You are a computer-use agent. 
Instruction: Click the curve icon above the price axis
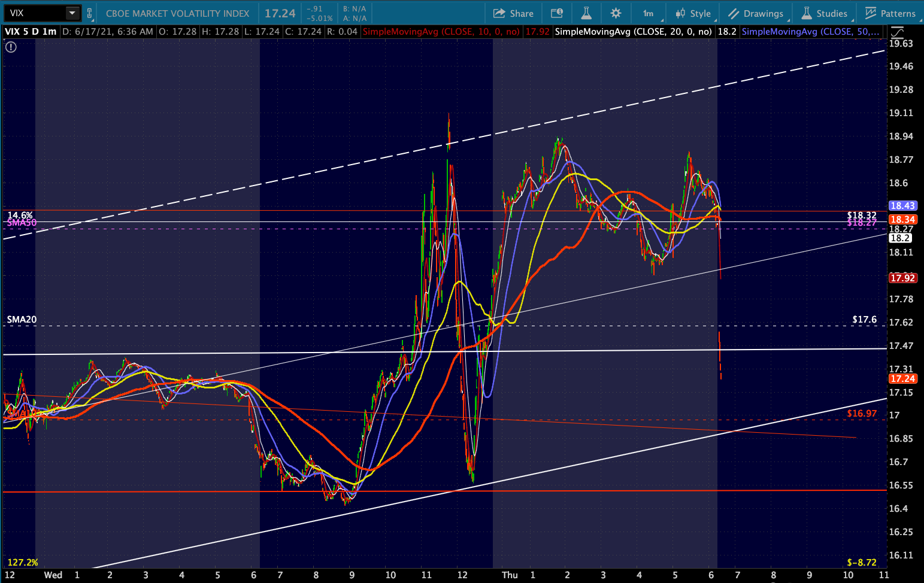[x=896, y=32]
